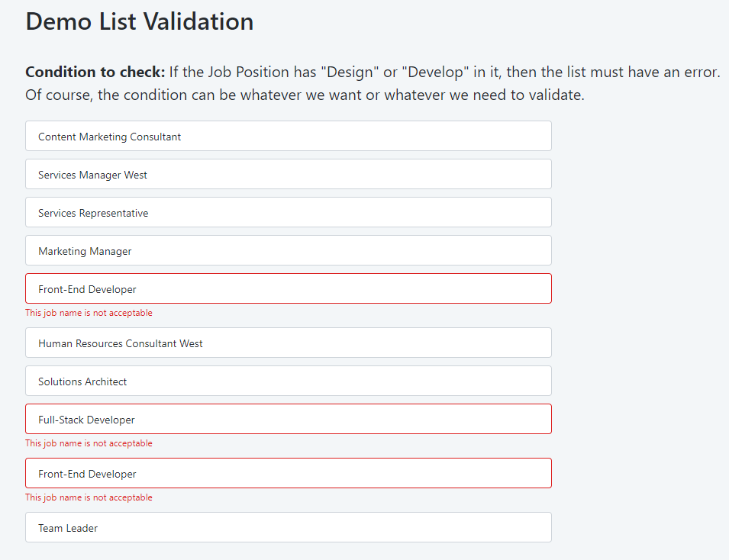Screen dimensions: 729x560
Task: Select the Services Manager West input
Action: pos(289,174)
